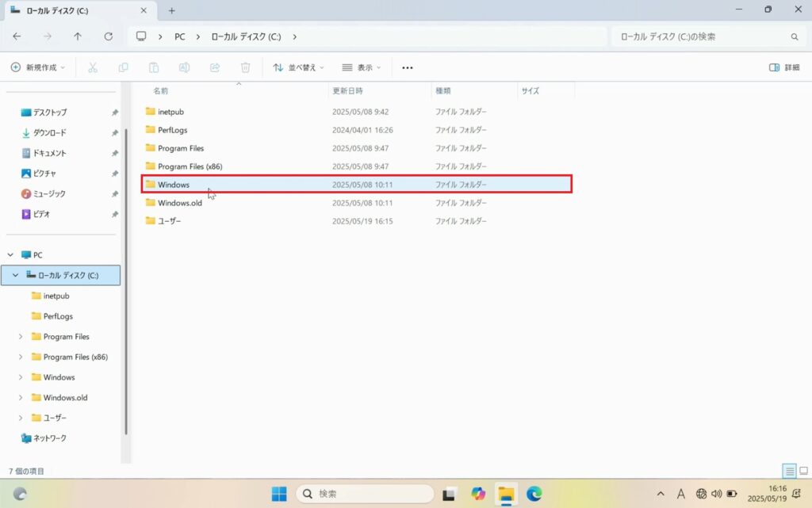The image size is (812, 508).
Task: Launch Copilot from taskbar
Action: coord(478,494)
